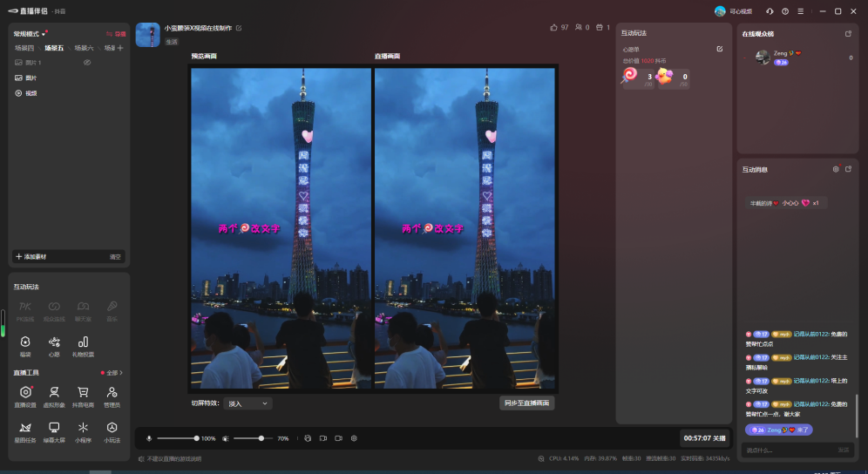Open the 切屏特效 淡入 dropdown
Screen dimensions: 868x474
click(248, 403)
